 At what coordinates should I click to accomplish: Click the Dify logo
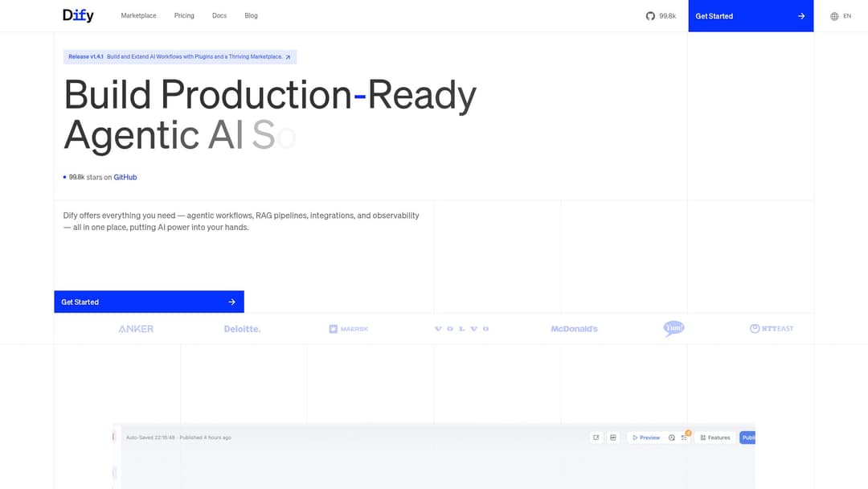[x=78, y=15]
